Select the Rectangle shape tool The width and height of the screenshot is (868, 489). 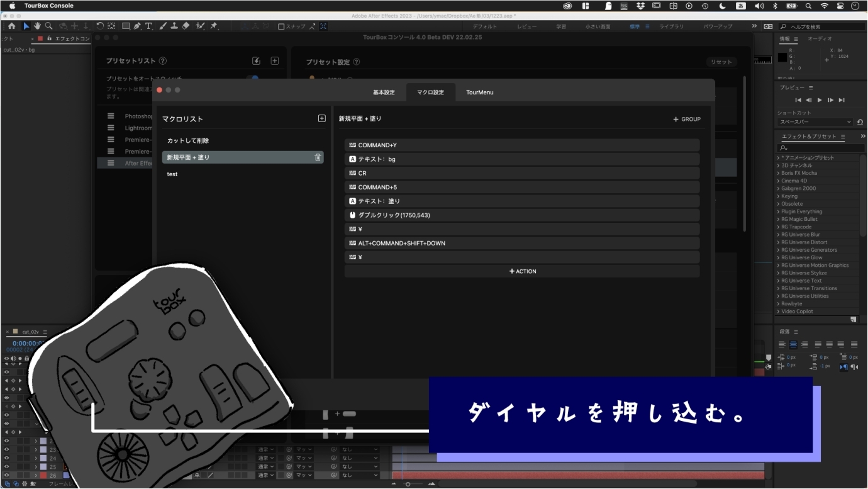click(x=126, y=26)
